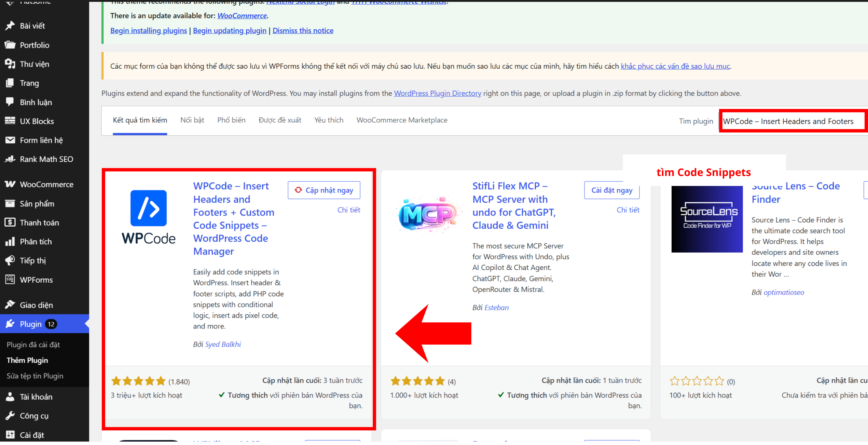Screen dimensions: 868x445
Task: Open the Syed Balkhi author link
Action: click(223, 345)
